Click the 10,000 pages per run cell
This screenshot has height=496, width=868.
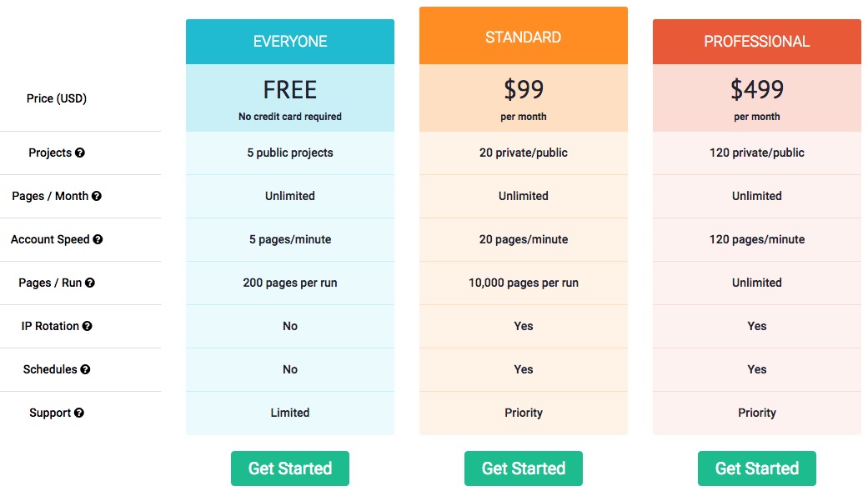pos(523,283)
